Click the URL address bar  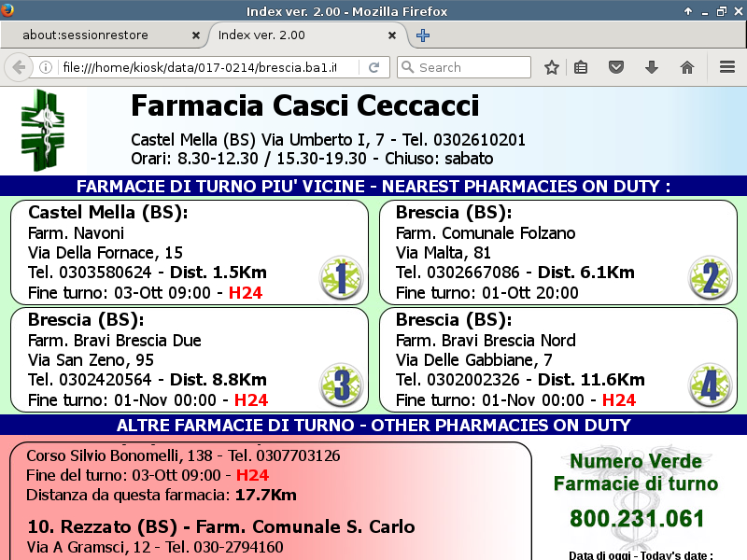205,67
